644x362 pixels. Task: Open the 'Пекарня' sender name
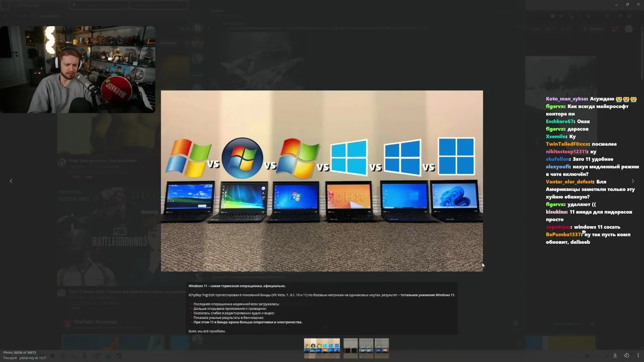coord(10,358)
